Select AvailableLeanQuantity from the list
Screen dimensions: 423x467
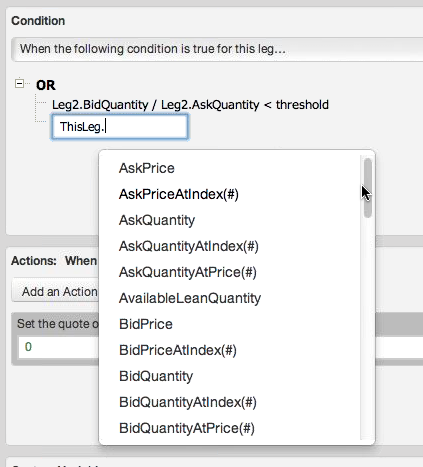[190, 298]
